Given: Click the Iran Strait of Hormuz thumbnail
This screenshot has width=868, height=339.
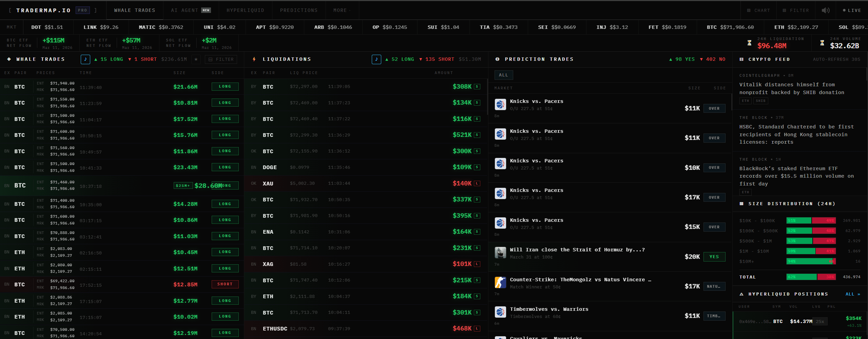Looking at the screenshot, I should point(500,253).
